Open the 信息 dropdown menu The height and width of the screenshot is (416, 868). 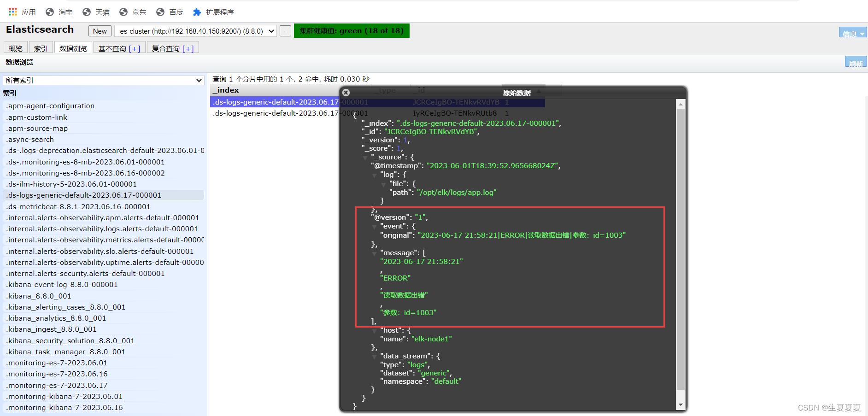853,33
